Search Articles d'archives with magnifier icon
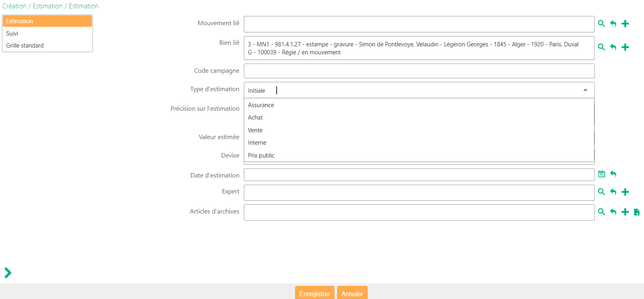Viewport: 644px width, 299px height. pyautogui.click(x=601, y=212)
